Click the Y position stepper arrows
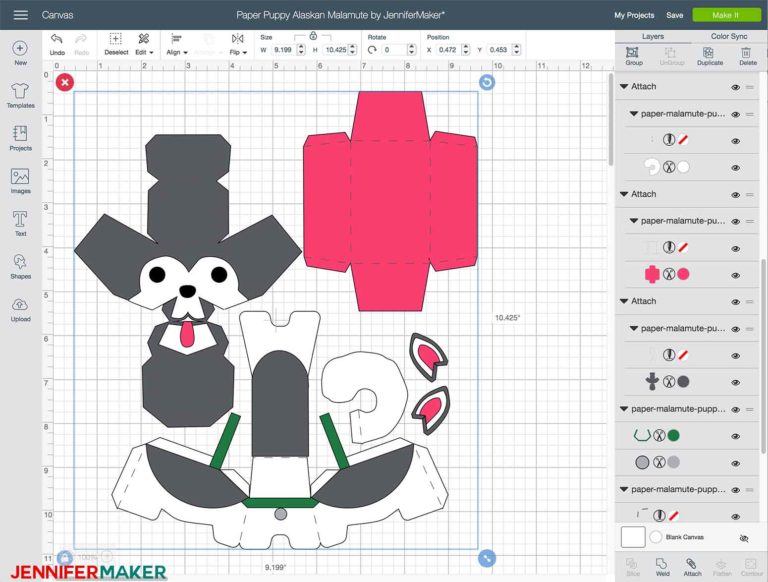The width and height of the screenshot is (768, 582). (x=516, y=49)
